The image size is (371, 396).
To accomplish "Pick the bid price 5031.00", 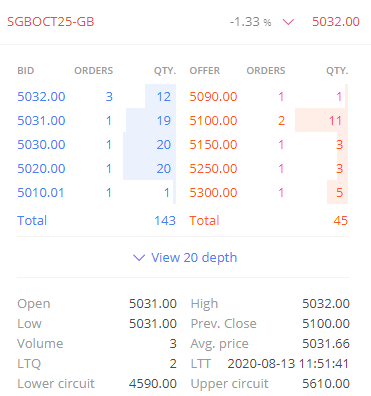I will tap(41, 121).
